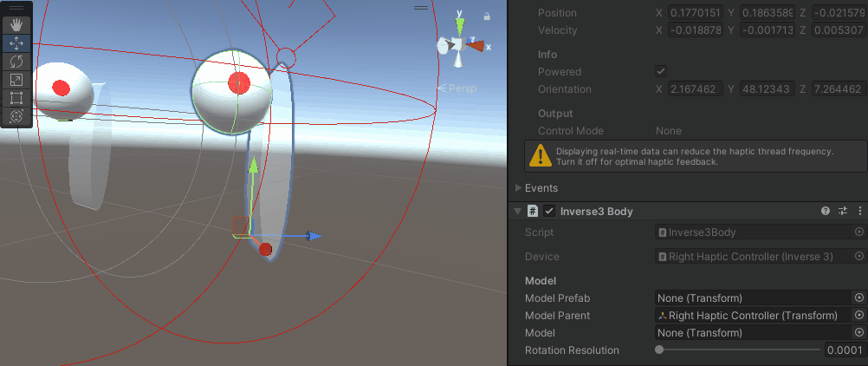
Task: Click Position X value field
Action: [696, 13]
